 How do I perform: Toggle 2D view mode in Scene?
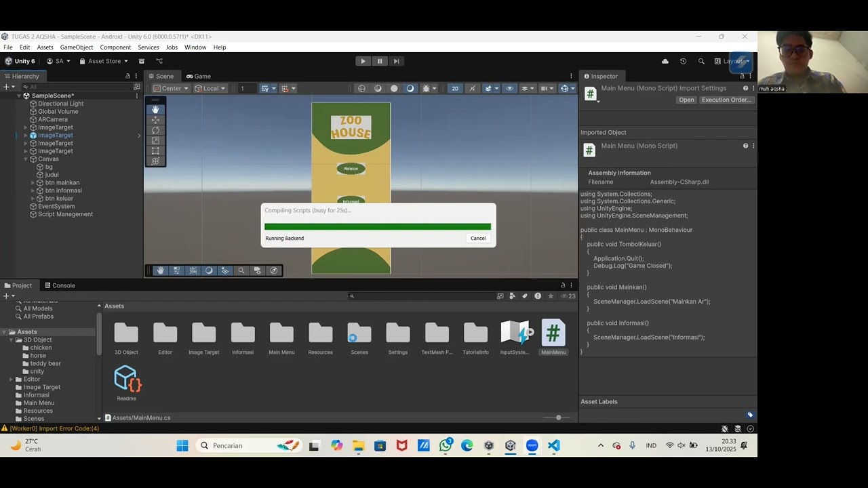point(455,88)
